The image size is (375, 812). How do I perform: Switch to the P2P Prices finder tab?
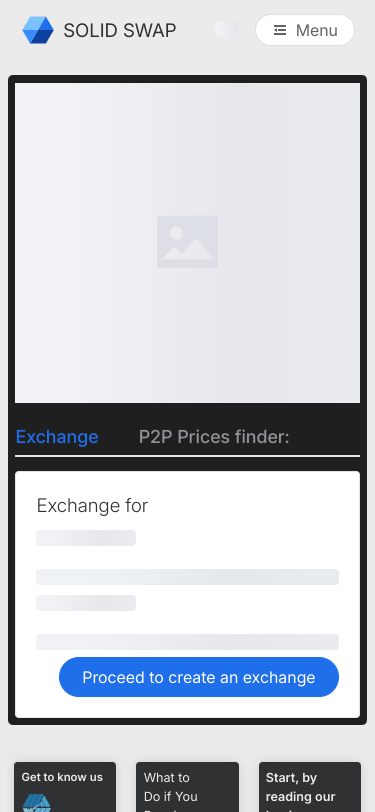coord(214,437)
